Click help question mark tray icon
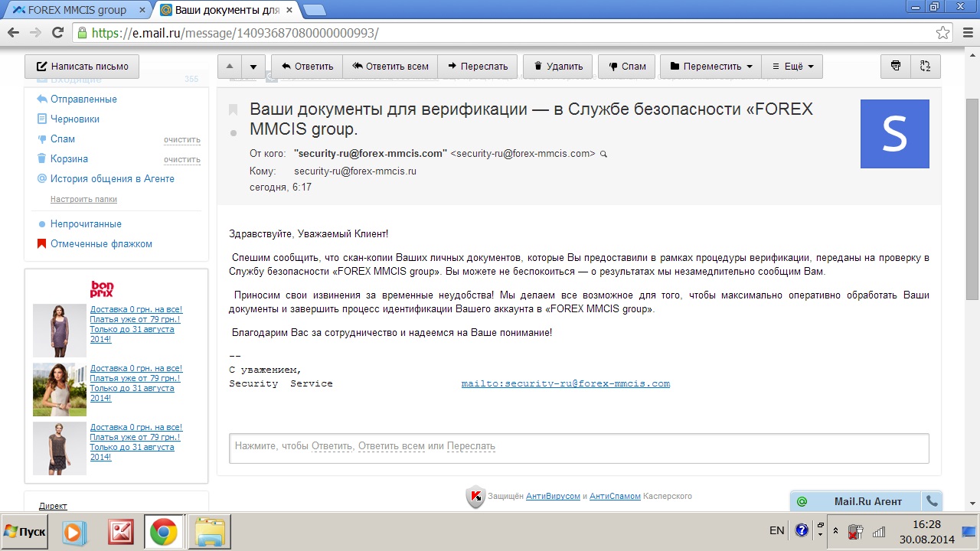Screen dimensions: 980x551 coord(802,530)
